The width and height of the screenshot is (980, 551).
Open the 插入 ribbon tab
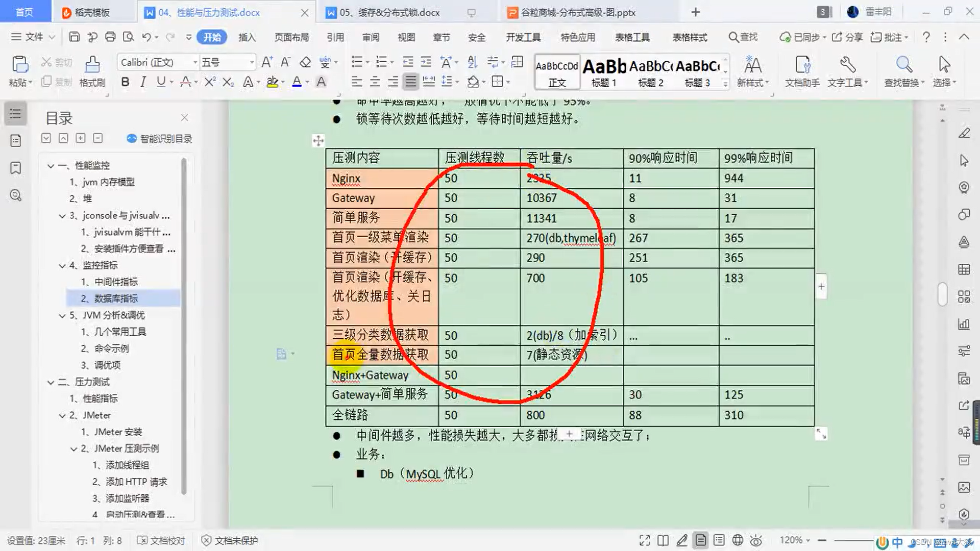coord(247,37)
